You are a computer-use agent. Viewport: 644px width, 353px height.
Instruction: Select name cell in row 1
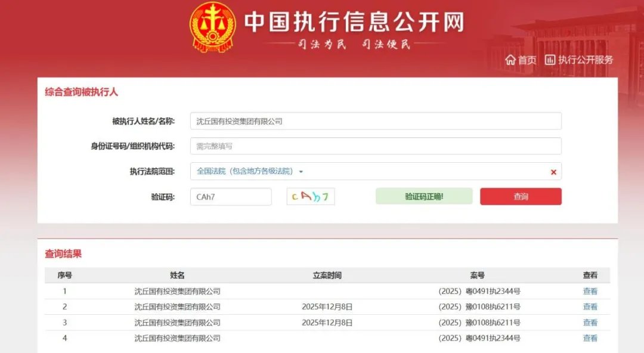coord(178,292)
